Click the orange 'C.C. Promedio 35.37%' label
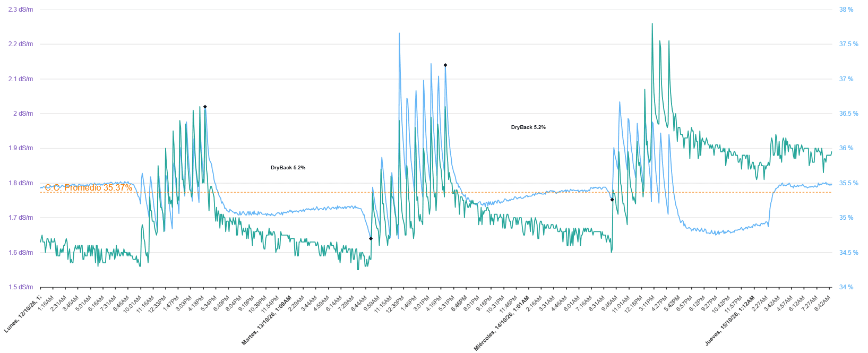This screenshot has height=353, width=868. [89, 188]
